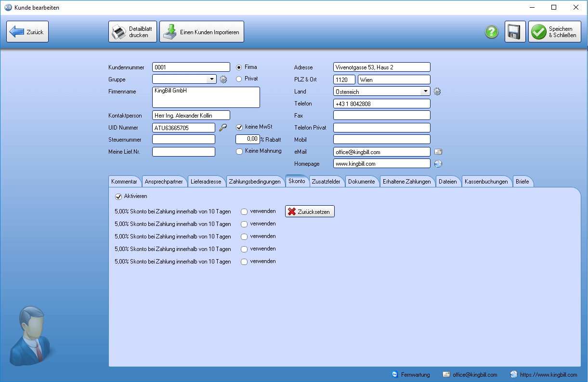Click the Kontaktperson input field

[191, 116]
